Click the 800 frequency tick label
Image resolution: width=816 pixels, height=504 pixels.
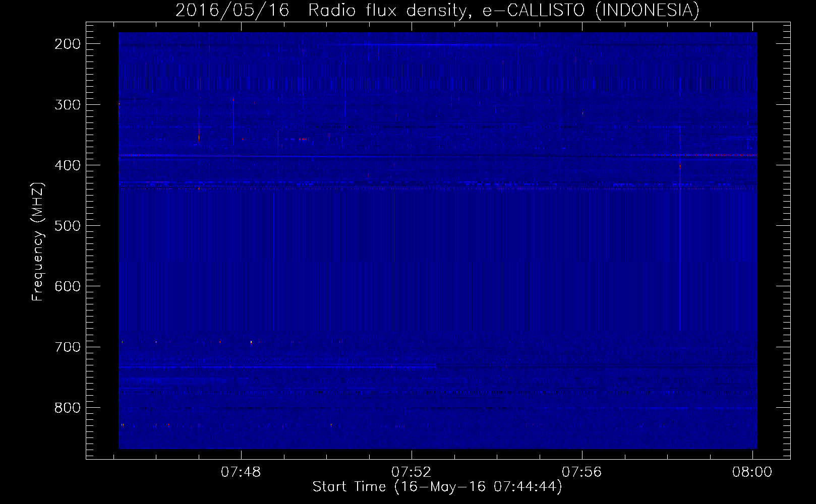coord(68,407)
